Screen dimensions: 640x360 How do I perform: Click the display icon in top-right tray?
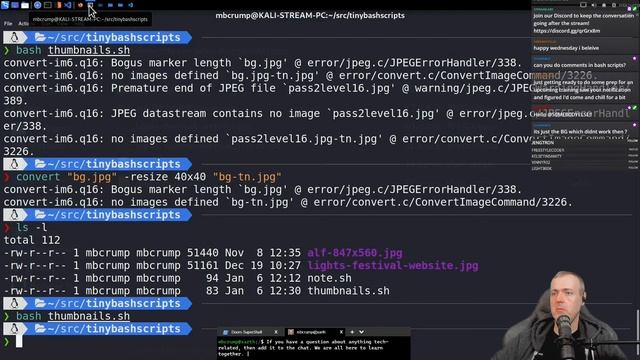(583, 5)
